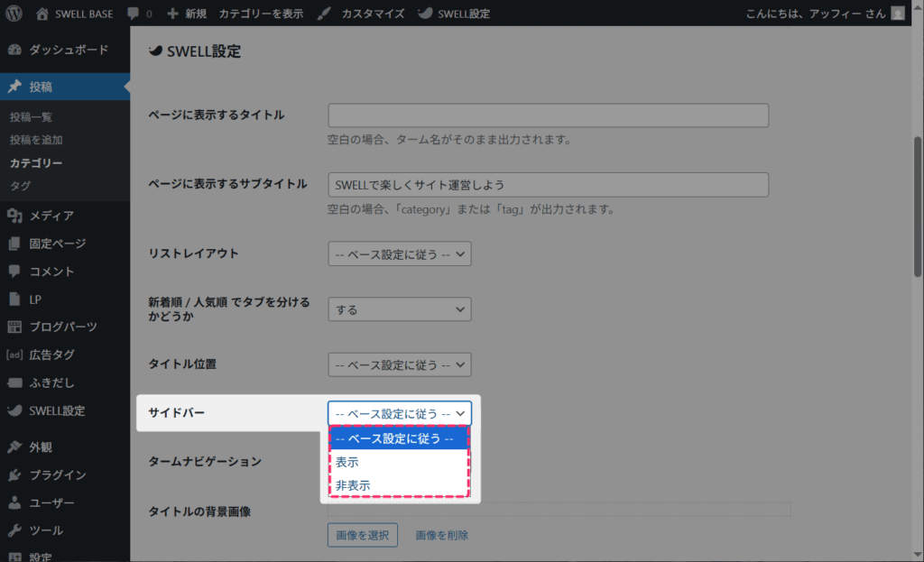924x562 pixels.
Task: Click the 固定ページ pages icon
Action: [14, 244]
